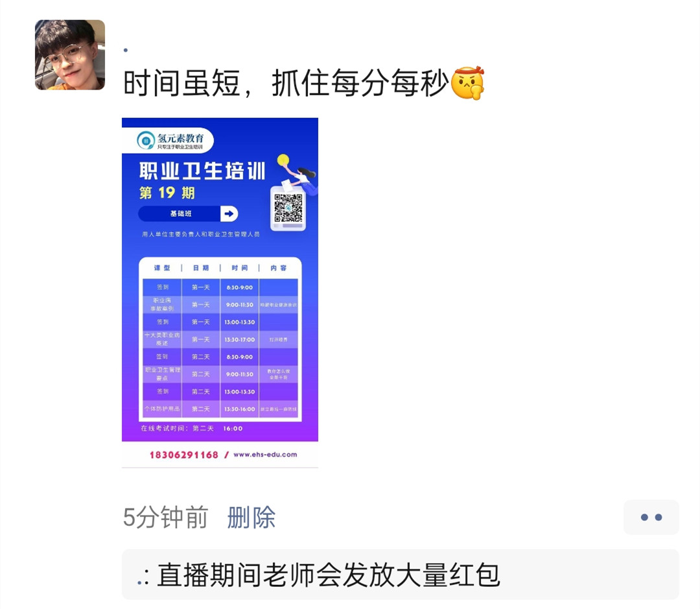Open the www.ehs-edu.com website text

point(265,455)
